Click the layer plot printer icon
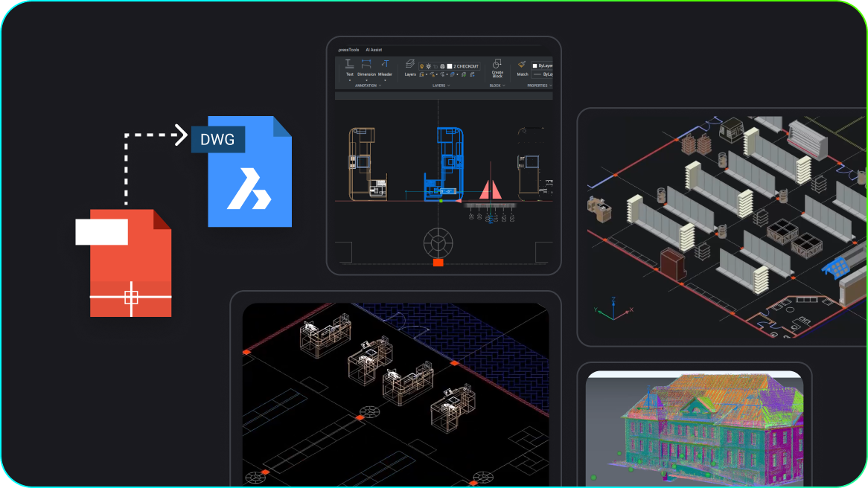 click(441, 66)
